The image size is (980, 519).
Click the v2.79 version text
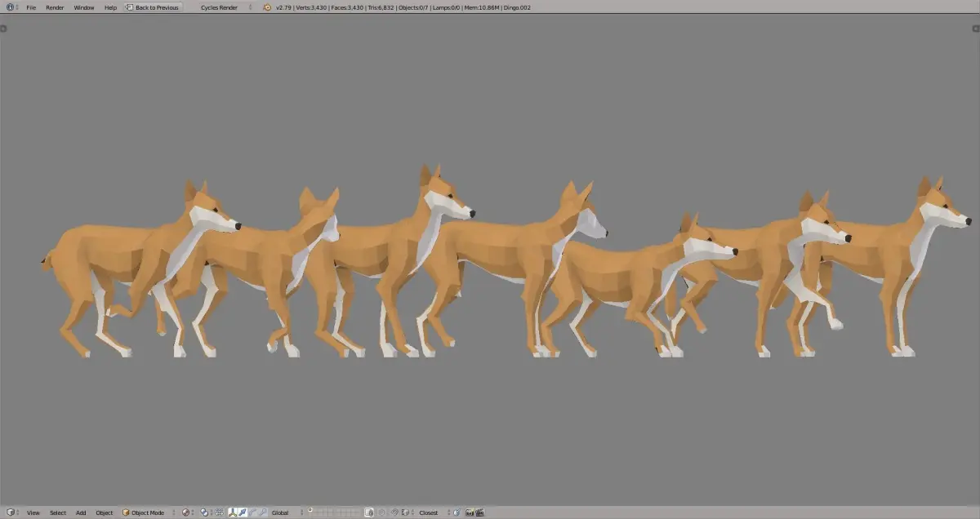[283, 7]
